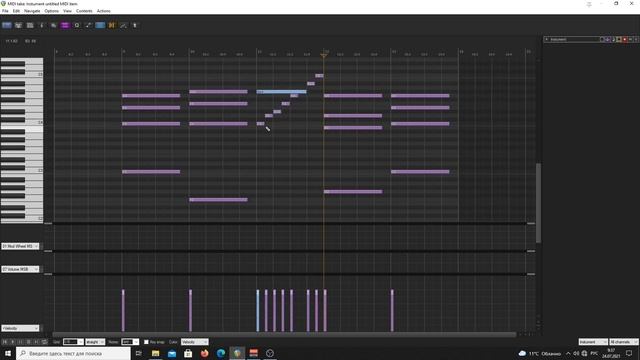Toggle the purple note-lines toolbar button

click(65, 25)
